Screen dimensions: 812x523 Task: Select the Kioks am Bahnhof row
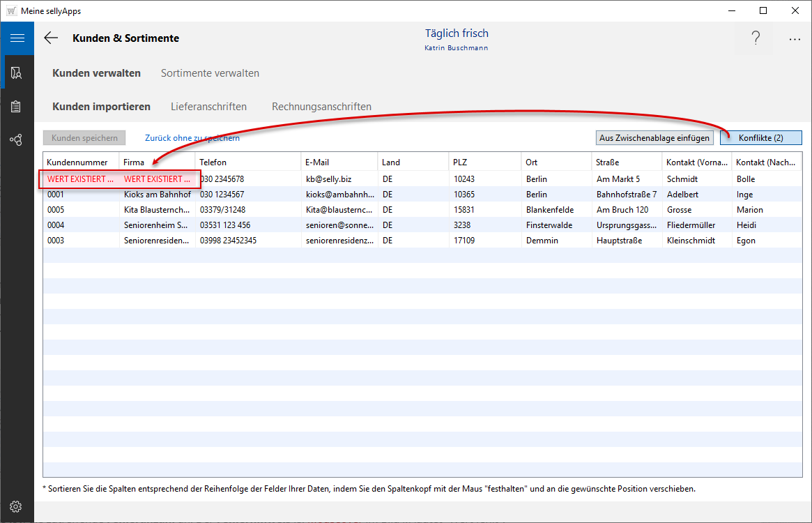[157, 195]
